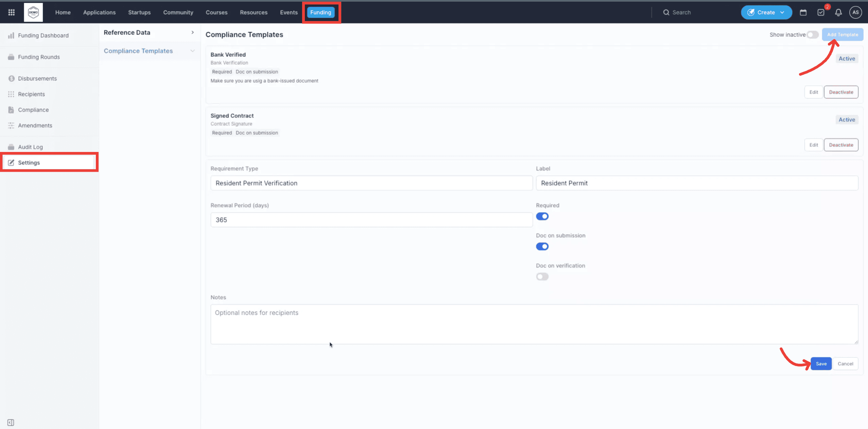Open the Create dropdown
This screenshot has width=868, height=429.
tap(766, 12)
